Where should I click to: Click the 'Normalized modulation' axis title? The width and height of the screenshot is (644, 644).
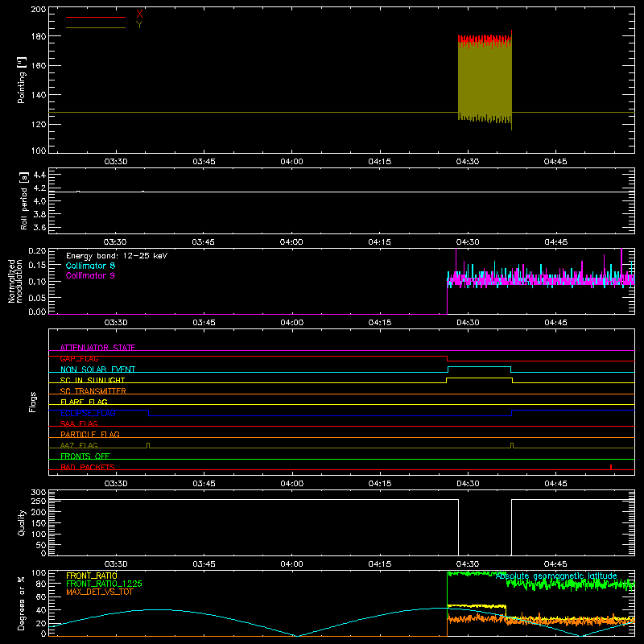click(x=15, y=281)
